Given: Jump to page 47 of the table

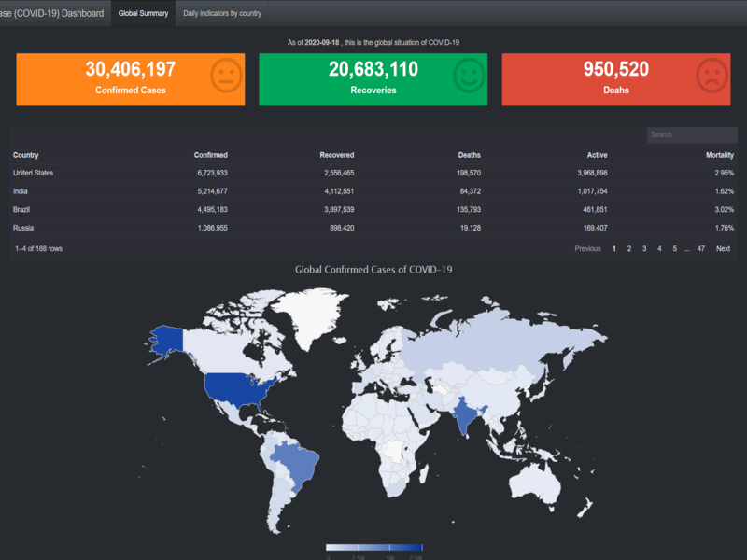Looking at the screenshot, I should tap(701, 249).
